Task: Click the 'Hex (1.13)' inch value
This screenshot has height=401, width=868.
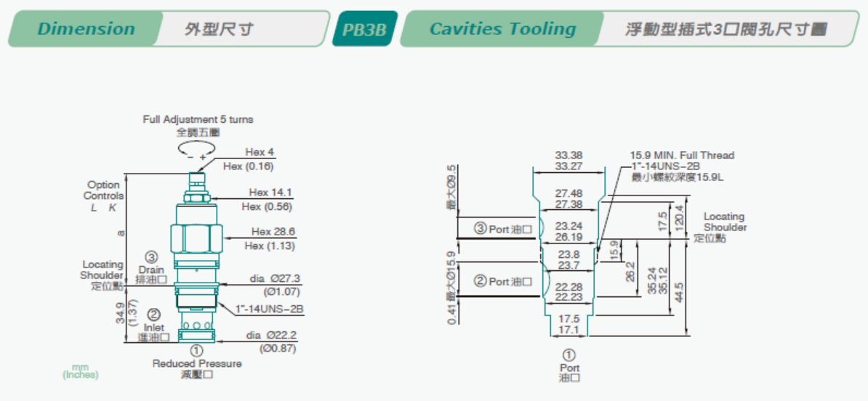Action: coord(270,246)
